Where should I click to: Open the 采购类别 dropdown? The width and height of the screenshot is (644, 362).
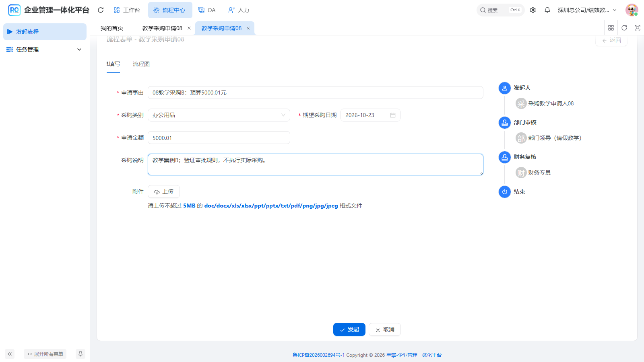tap(219, 115)
